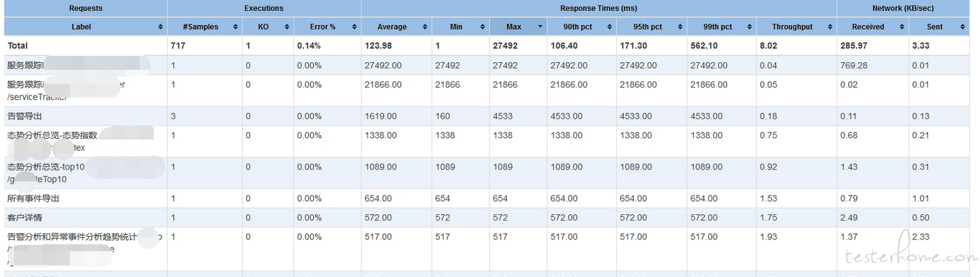Select the sent value 1.01

pyautogui.click(x=920, y=199)
